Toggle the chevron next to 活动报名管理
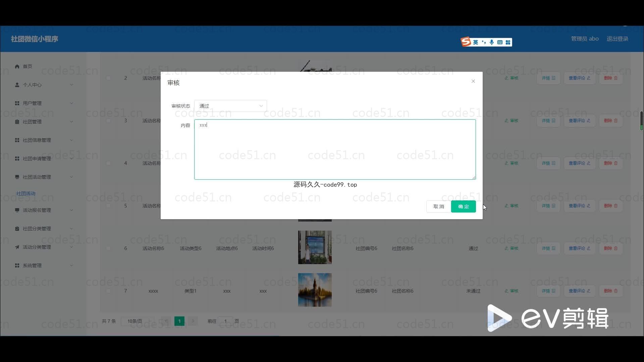 (71, 210)
